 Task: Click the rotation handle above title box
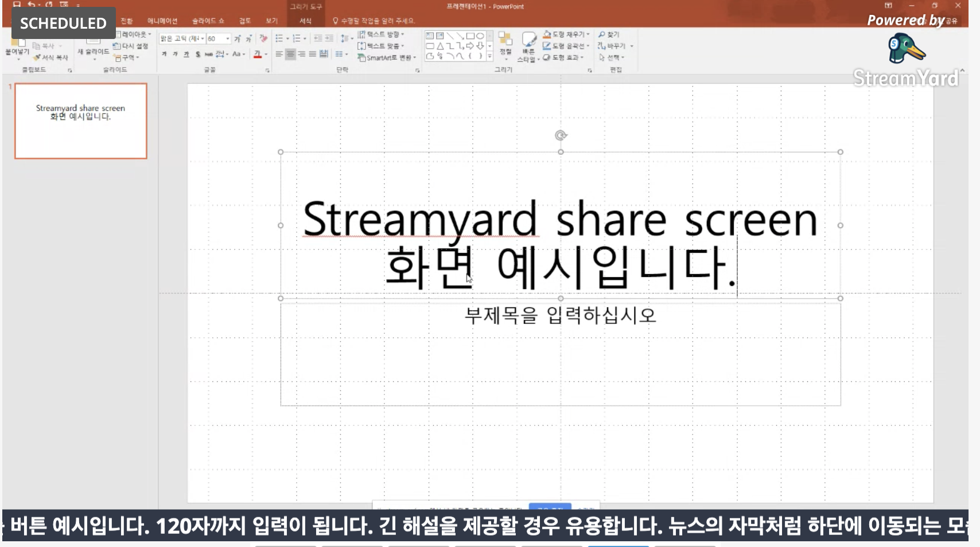(561, 135)
